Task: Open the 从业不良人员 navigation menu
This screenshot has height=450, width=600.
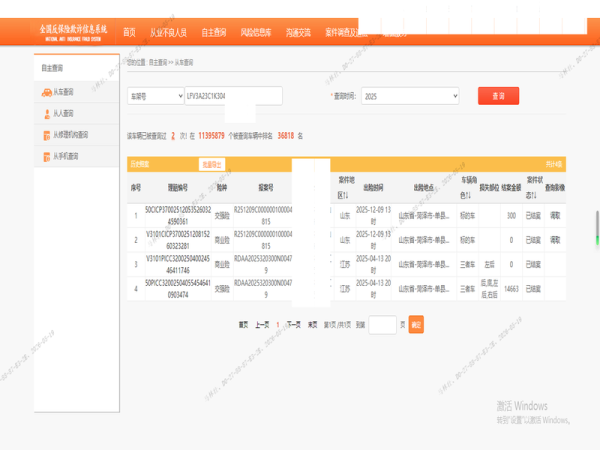Action: (x=168, y=33)
